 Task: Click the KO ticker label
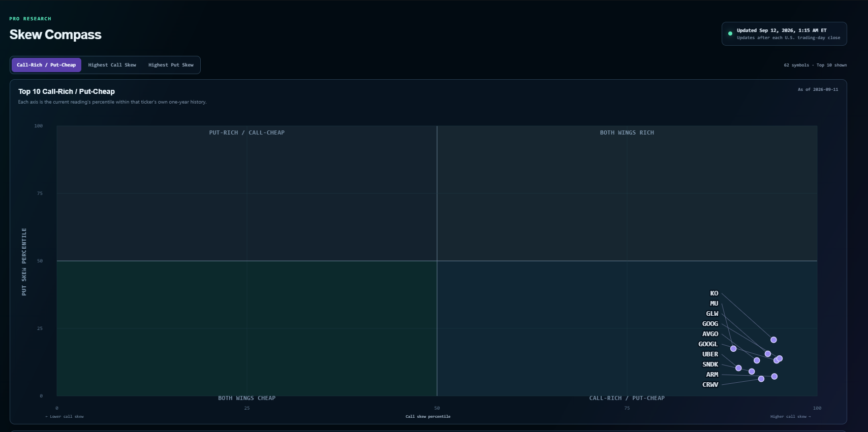click(714, 293)
